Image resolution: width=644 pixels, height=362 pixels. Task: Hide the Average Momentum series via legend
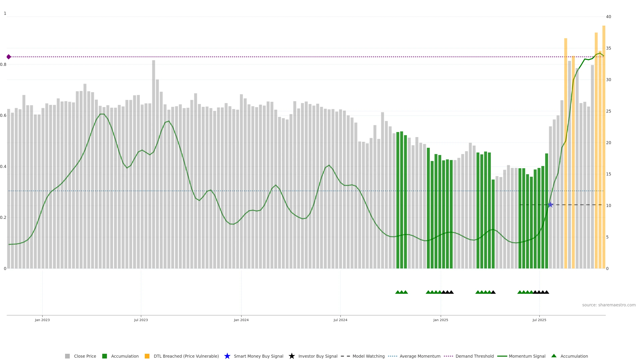pos(420,356)
